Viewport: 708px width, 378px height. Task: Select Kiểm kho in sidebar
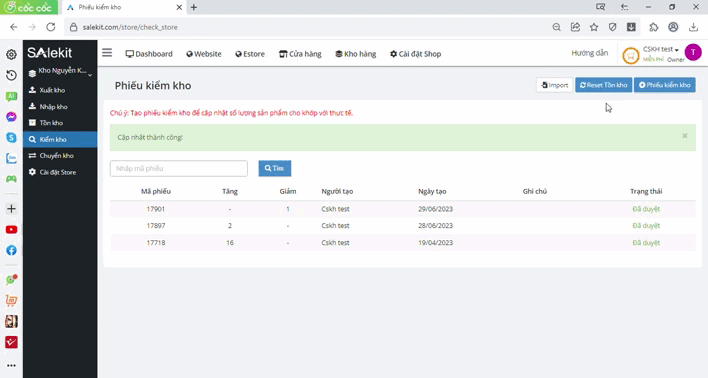pyautogui.click(x=60, y=139)
